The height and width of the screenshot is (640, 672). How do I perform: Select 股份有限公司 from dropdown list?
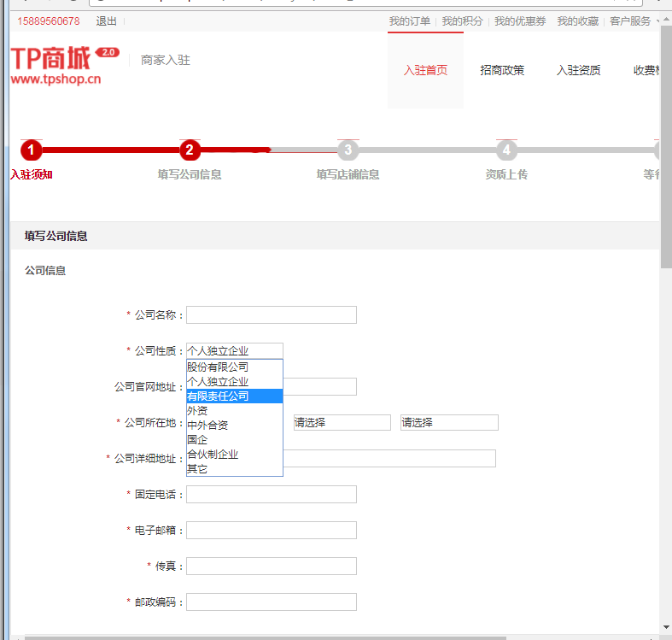point(218,367)
